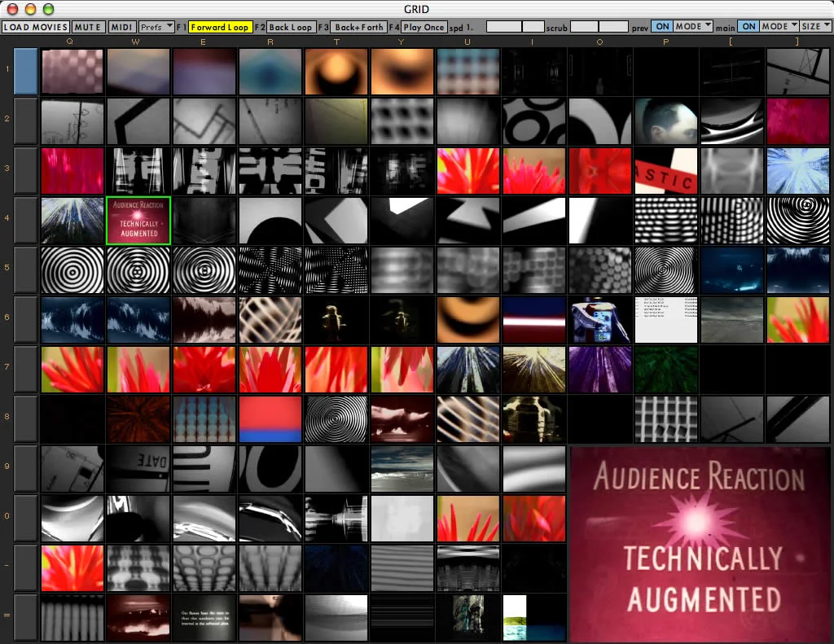
Task: Select the purple streaks clip in row 7
Action: (x=600, y=369)
